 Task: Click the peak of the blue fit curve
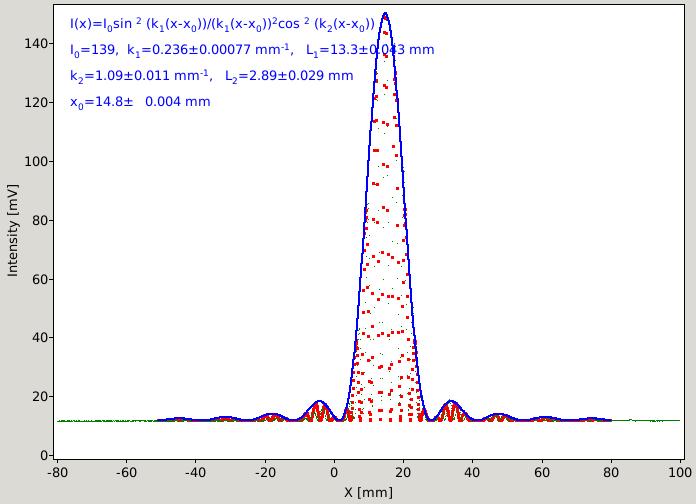385,13
